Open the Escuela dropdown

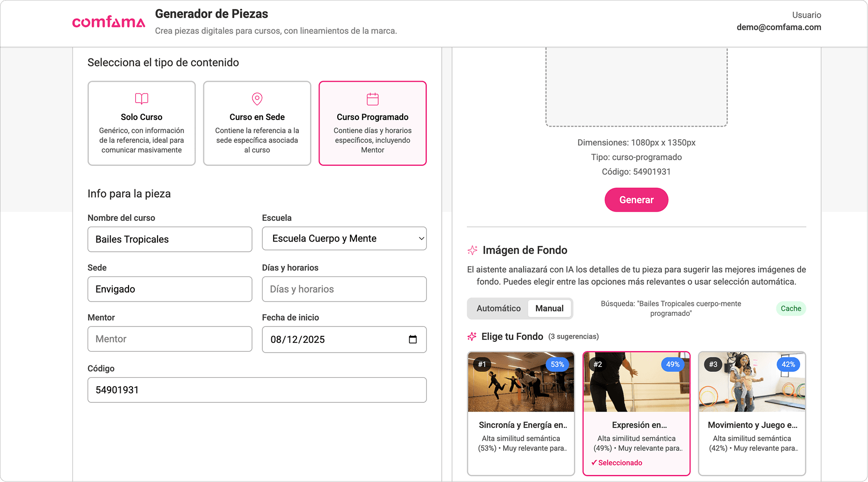[344, 239]
